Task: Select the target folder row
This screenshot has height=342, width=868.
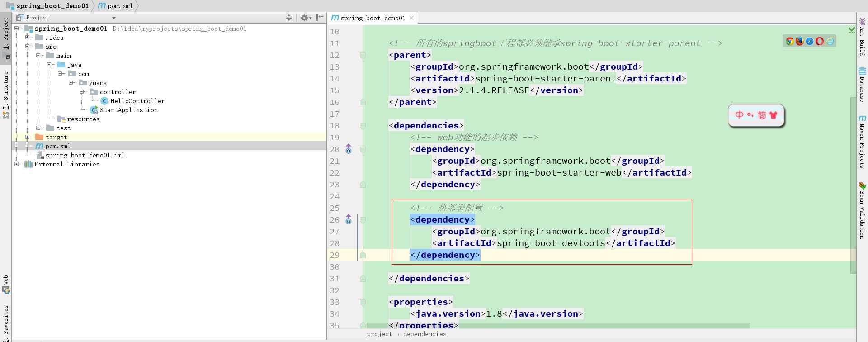Action: (x=169, y=137)
